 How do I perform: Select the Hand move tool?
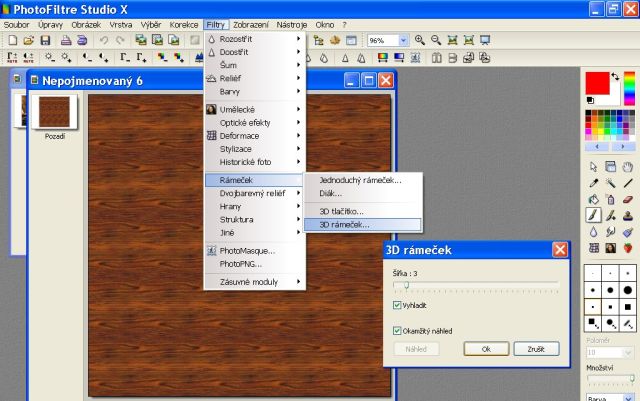point(628,167)
